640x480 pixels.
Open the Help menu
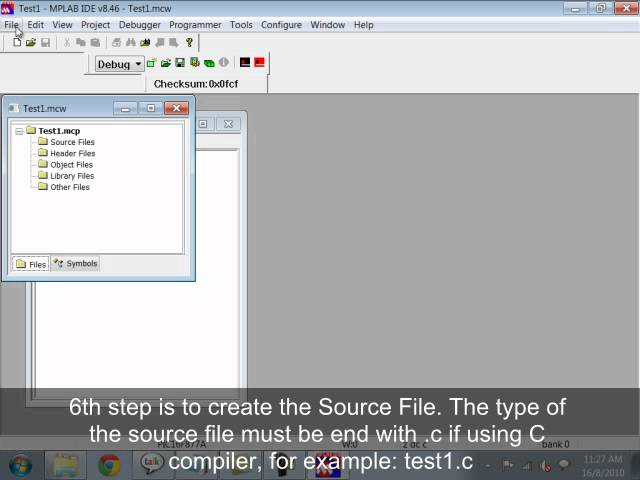click(364, 25)
